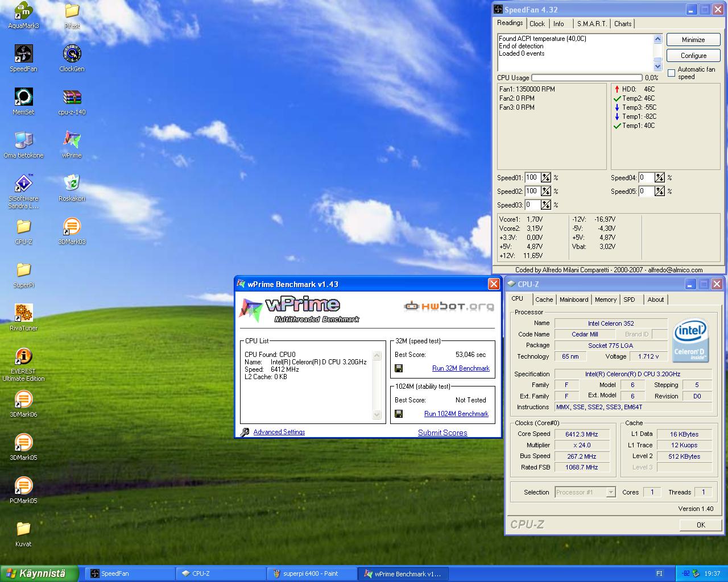Open the CPU-Z folder on desktop

[x=23, y=231]
